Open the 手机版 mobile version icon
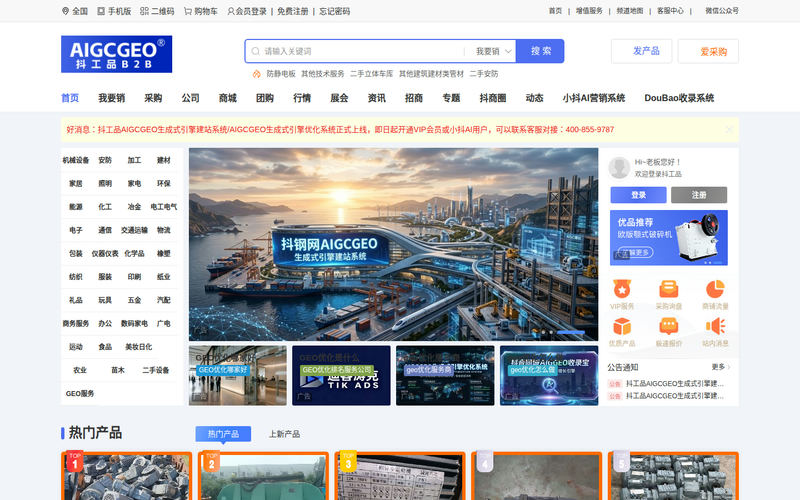This screenshot has width=800, height=500. [101, 11]
